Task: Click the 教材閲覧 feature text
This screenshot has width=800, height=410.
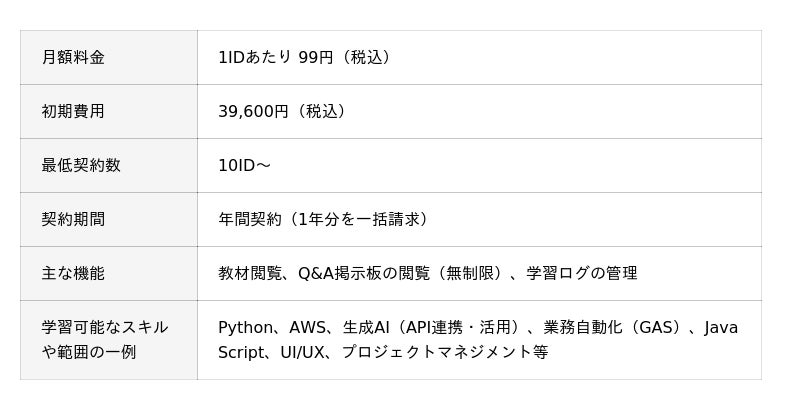Action: click(249, 273)
